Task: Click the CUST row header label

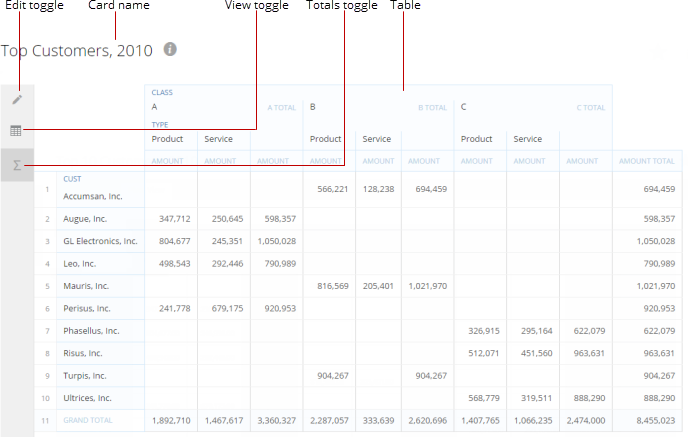Action: [x=72, y=179]
